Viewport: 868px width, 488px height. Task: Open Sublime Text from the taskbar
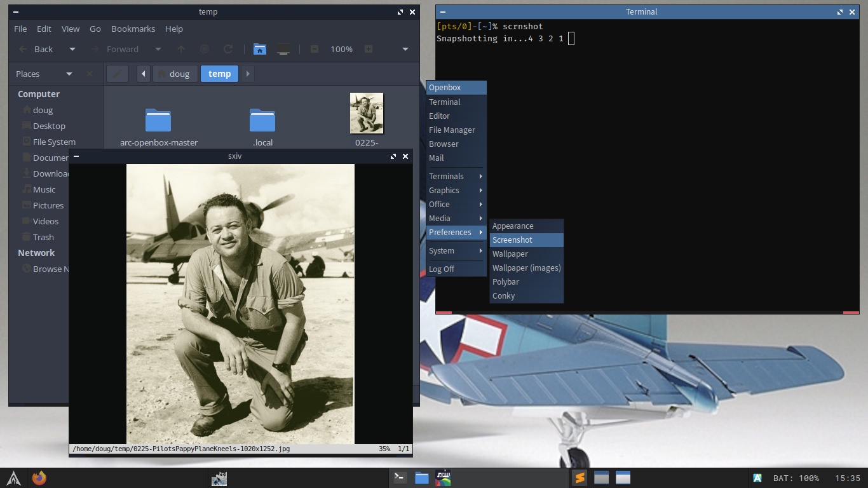(579, 478)
